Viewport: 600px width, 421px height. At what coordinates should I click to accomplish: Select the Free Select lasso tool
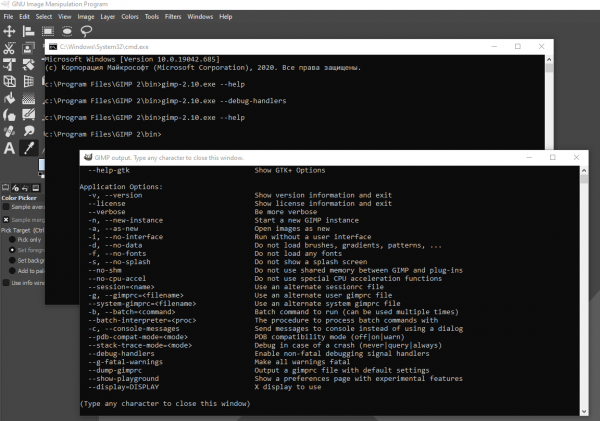click(x=86, y=31)
